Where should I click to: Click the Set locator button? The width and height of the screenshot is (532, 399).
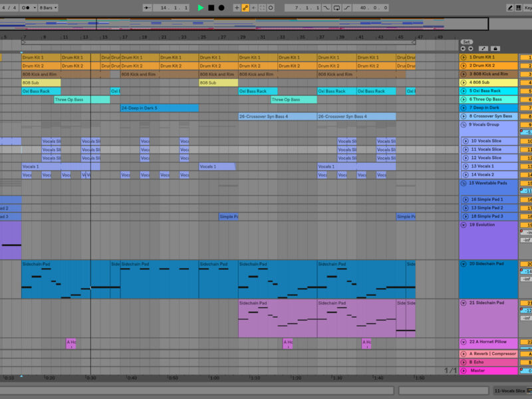466,41
